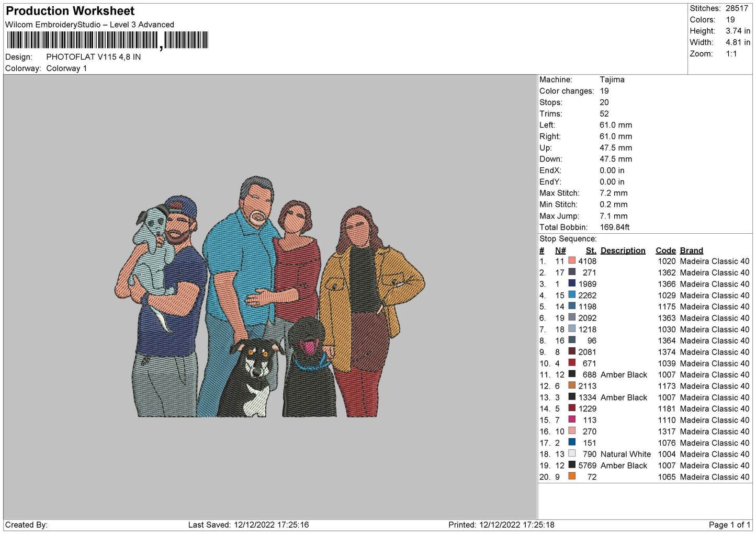The width and height of the screenshot is (756, 534).
Task: Click the Stitches value 28517
Action: click(737, 8)
